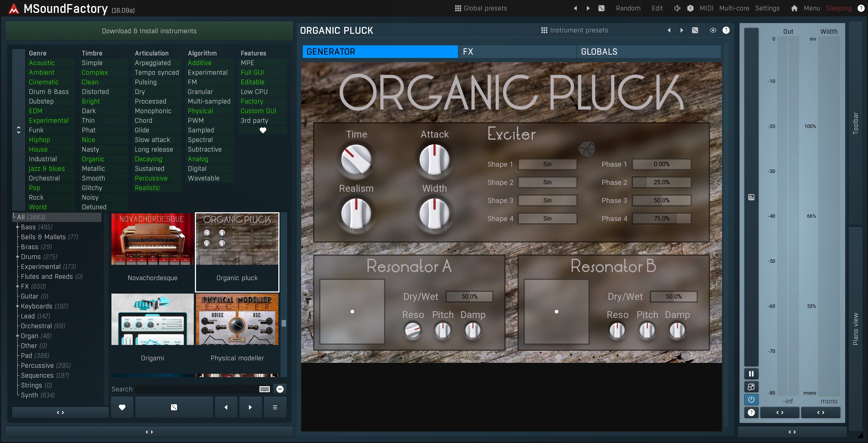Image resolution: width=868 pixels, height=443 pixels.
Task: Open the main Menu button
Action: pos(812,8)
